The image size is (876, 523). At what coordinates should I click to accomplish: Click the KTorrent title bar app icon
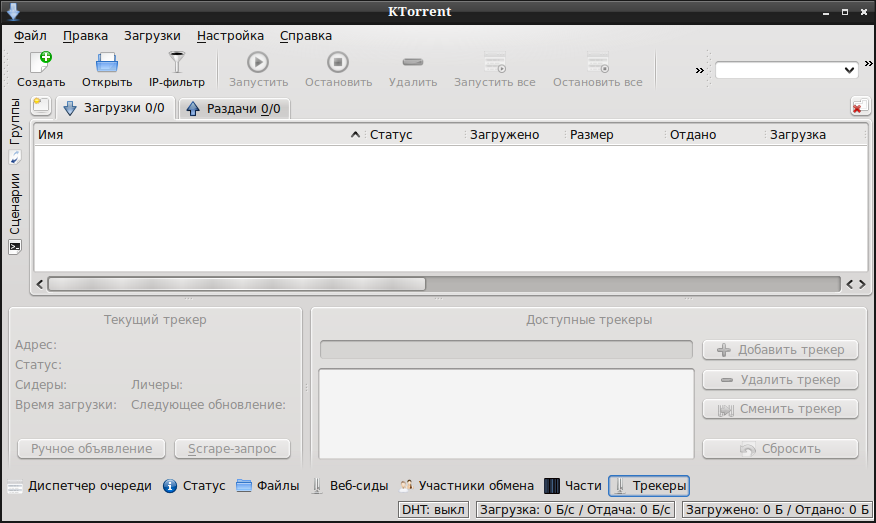point(13,11)
